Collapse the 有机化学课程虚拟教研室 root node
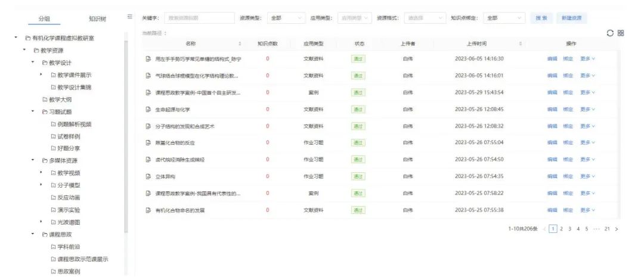The image size is (644, 280). pos(16,38)
